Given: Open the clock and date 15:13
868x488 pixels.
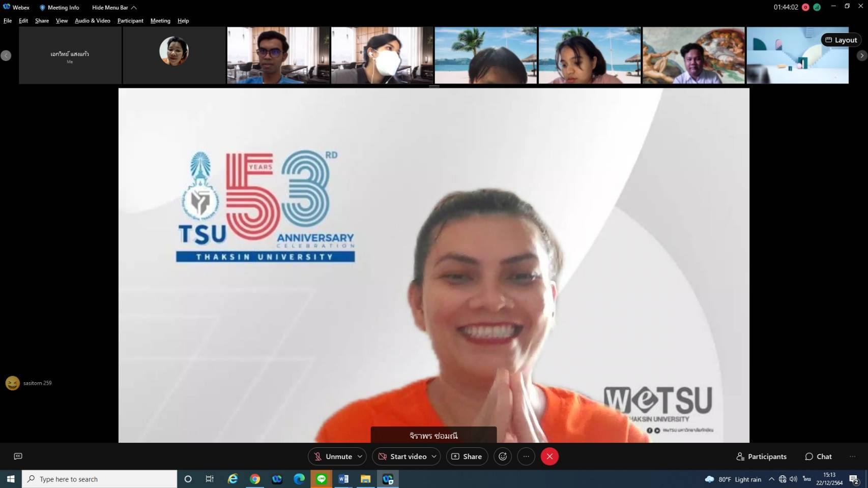Looking at the screenshot, I should pos(829,479).
